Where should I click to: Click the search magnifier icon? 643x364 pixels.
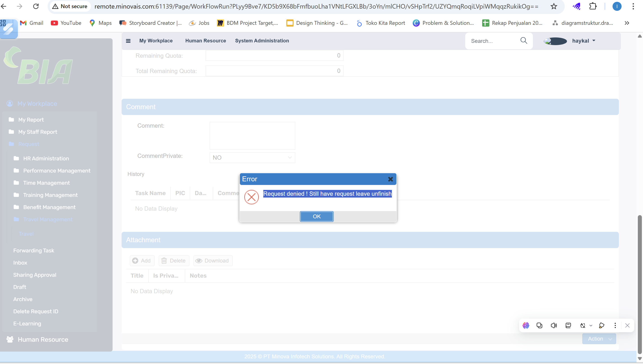point(523,41)
